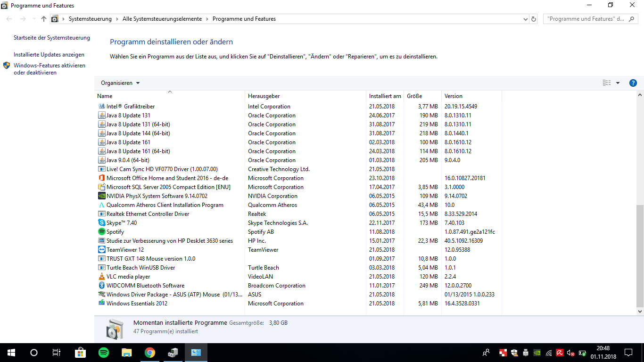Screen dimensions: 644x362
Task: Click the Intel Grafiktreiber program icon
Action: click(x=101, y=107)
